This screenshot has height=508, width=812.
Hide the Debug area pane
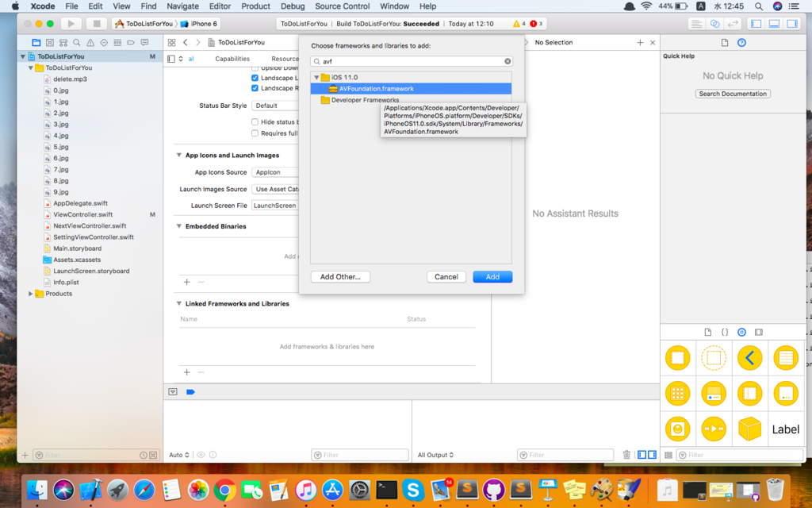tap(774, 24)
